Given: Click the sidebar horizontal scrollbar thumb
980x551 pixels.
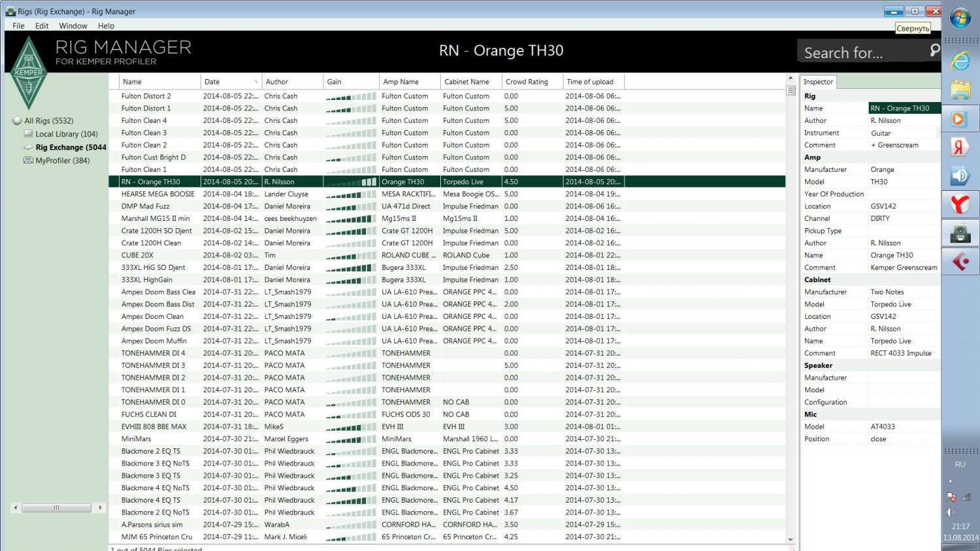Looking at the screenshot, I should 56,508.
